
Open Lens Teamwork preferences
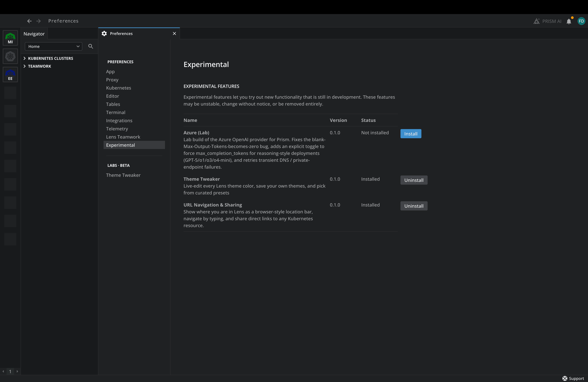click(x=134, y=137)
